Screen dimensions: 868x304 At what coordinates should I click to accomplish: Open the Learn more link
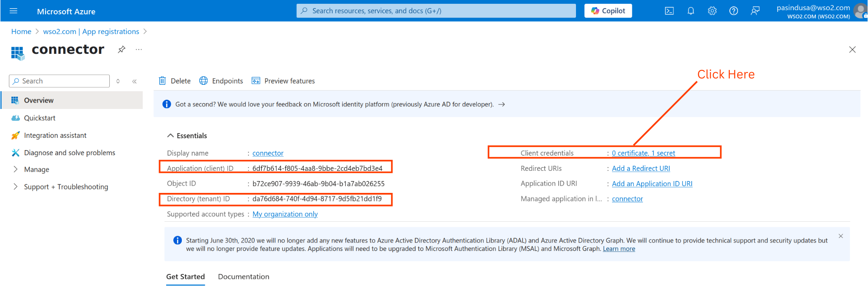pos(619,249)
